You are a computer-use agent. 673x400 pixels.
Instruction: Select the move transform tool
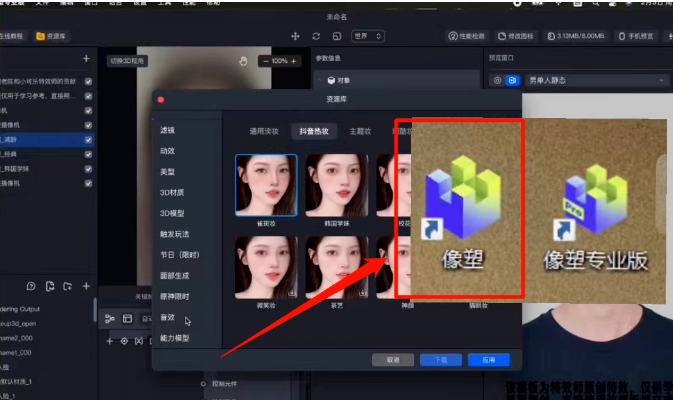pos(295,36)
